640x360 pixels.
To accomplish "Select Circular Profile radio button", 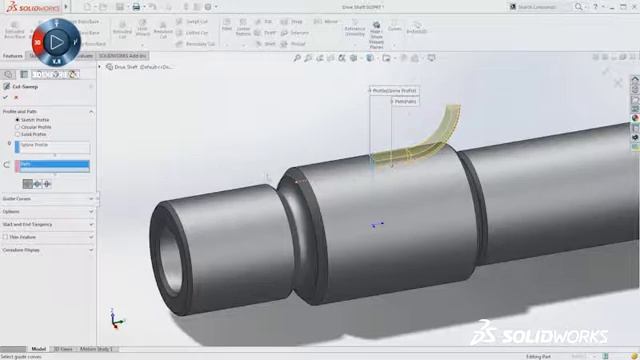I will click(x=17, y=127).
